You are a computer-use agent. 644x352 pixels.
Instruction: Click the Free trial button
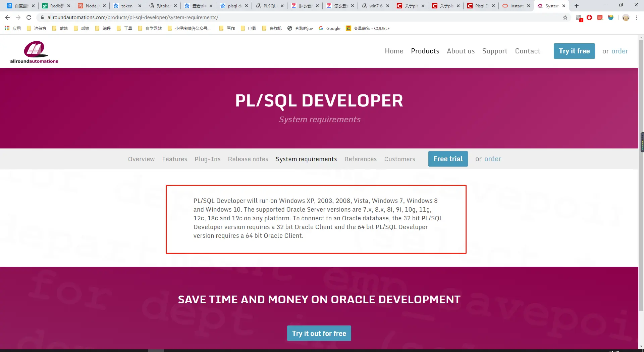(448, 159)
